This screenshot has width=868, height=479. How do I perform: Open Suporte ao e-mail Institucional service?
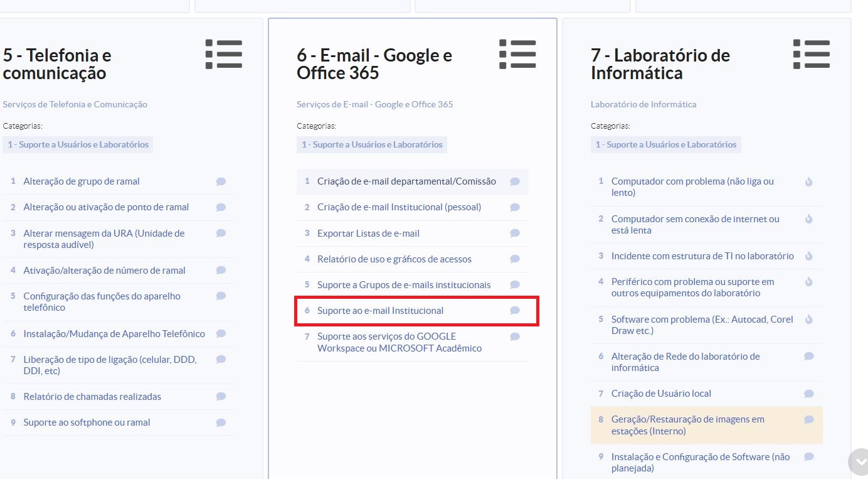tap(380, 311)
